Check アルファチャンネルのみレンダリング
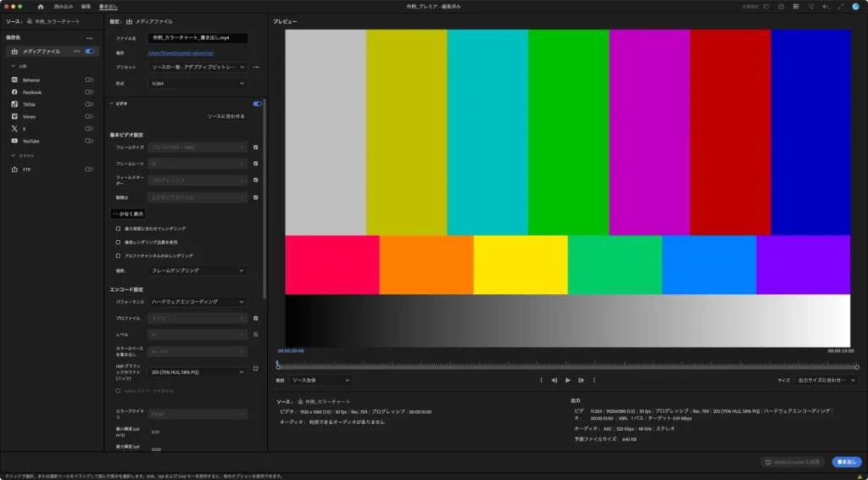 (x=118, y=256)
